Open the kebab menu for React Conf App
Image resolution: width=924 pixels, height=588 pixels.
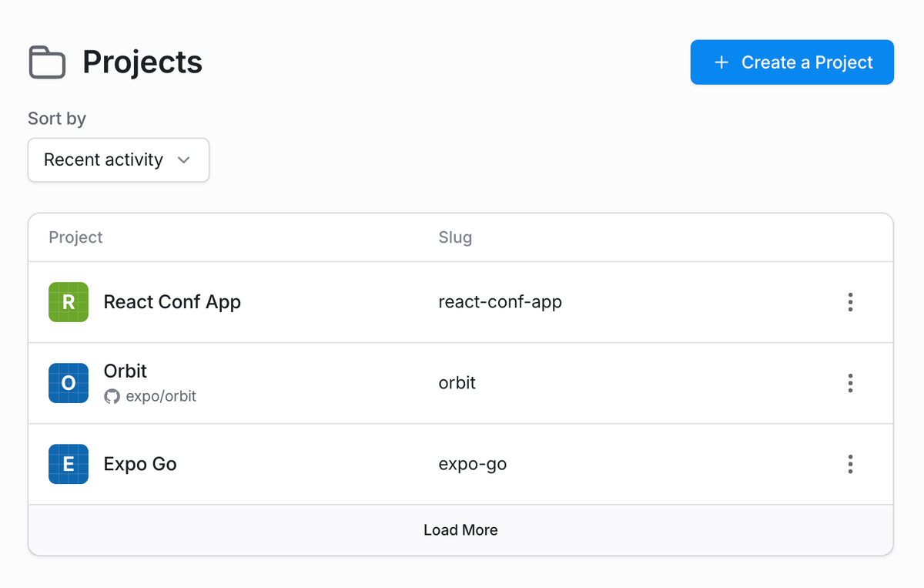coord(850,302)
